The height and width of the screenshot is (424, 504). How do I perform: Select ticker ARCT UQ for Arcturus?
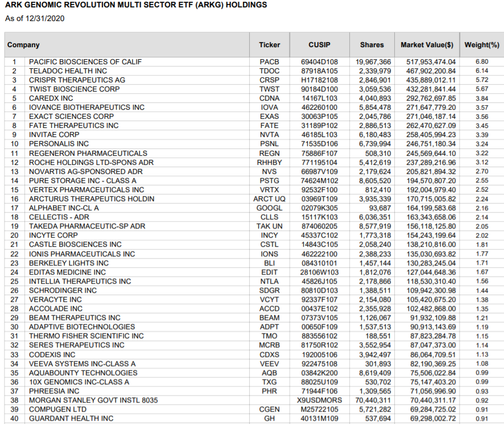pos(270,199)
